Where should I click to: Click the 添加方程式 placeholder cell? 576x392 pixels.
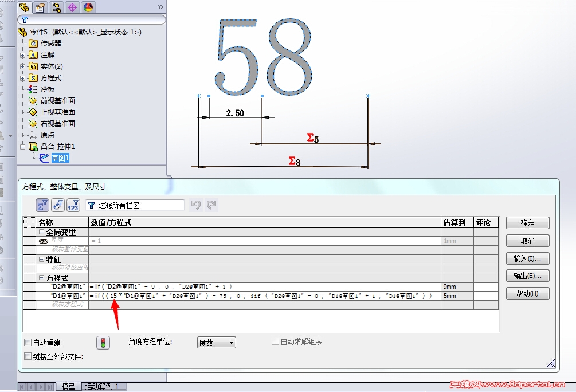(62, 304)
